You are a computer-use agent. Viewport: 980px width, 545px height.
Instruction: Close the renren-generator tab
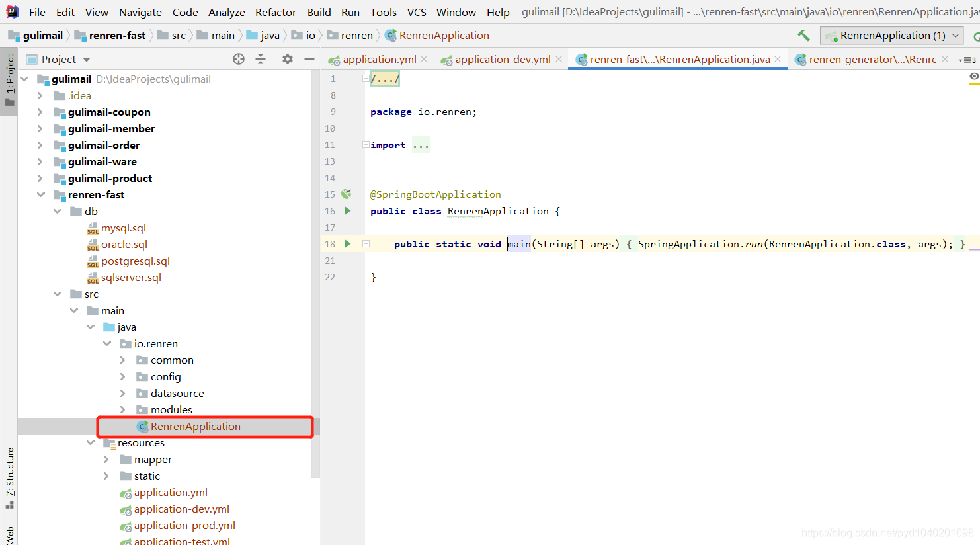click(x=945, y=59)
